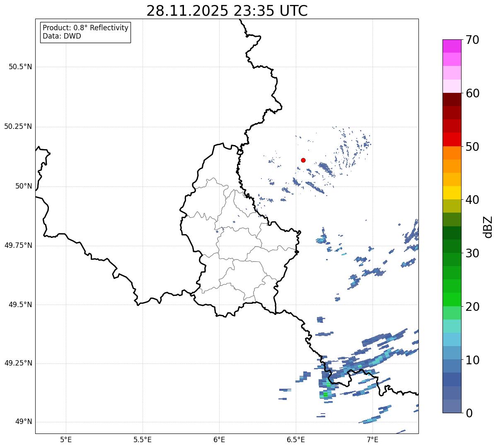Viewport: 498px width, 448px height.
Task: Click the colorbar tick label 70
Action: coord(472,40)
